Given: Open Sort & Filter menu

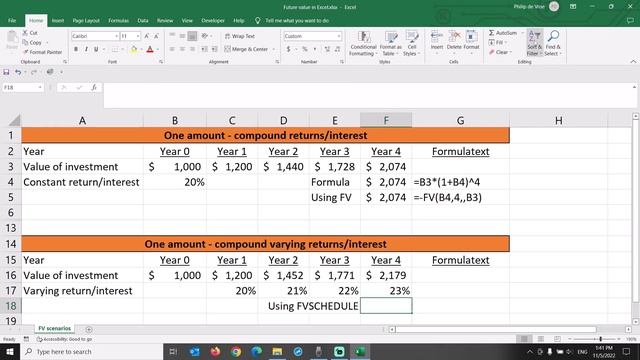Looking at the screenshot, I should 534,43.
